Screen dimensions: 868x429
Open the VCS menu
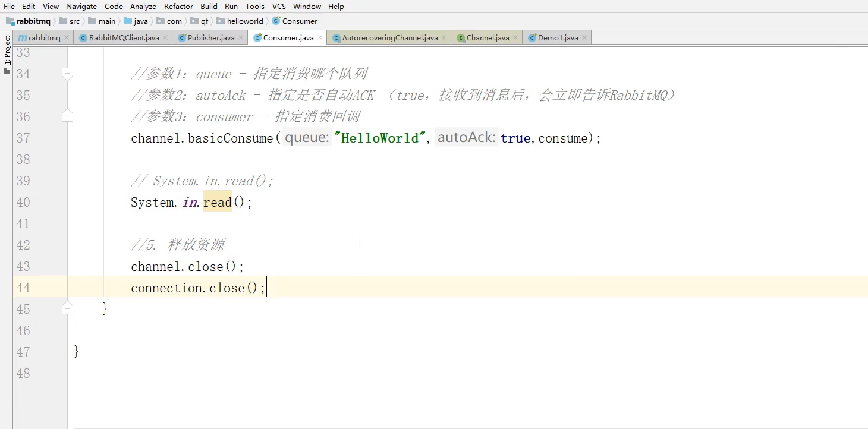click(x=279, y=7)
